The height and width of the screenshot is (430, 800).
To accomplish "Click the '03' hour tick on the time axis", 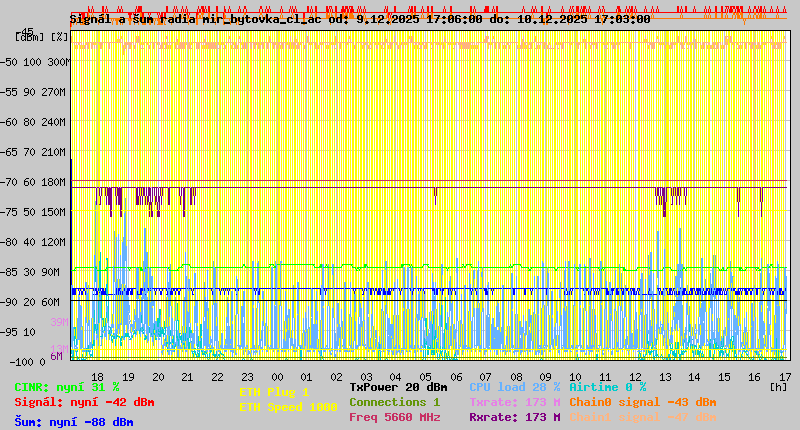I will 366,377.
